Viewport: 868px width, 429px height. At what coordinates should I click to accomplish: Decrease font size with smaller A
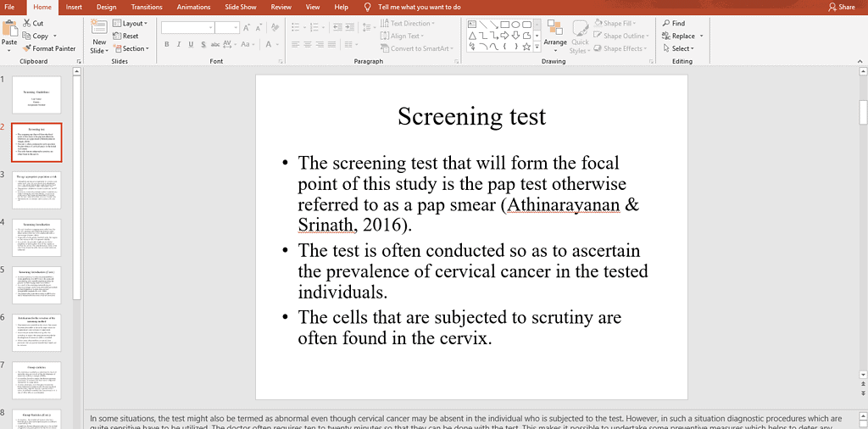click(259, 28)
